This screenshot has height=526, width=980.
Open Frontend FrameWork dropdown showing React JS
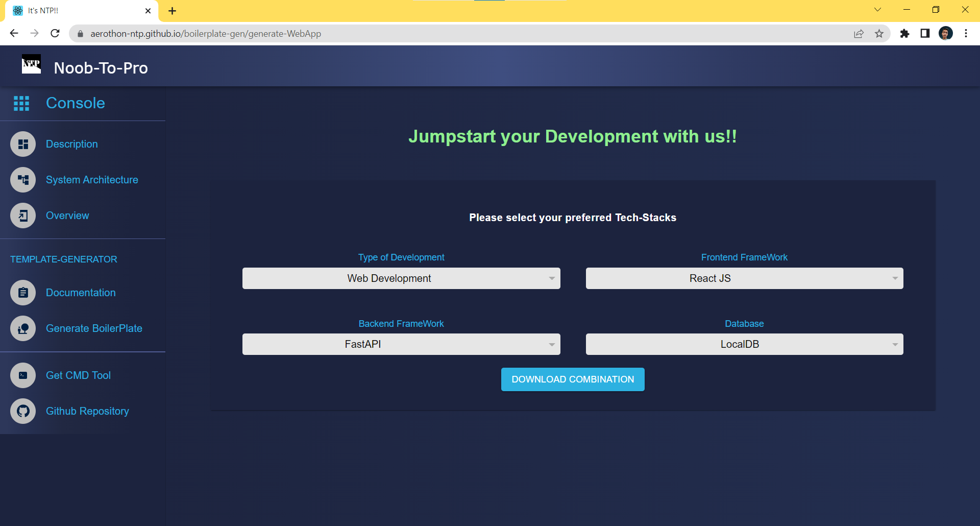click(744, 278)
